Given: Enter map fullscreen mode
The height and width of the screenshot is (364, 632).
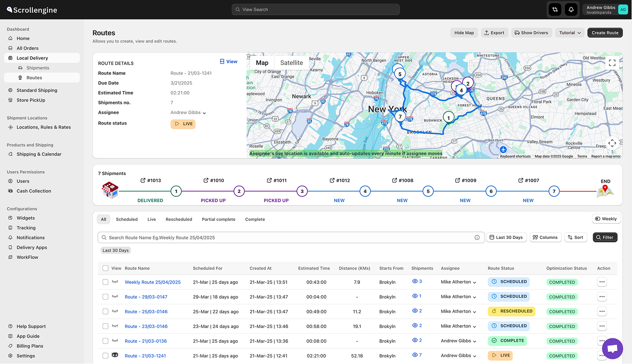Looking at the screenshot, I should 612,63.
